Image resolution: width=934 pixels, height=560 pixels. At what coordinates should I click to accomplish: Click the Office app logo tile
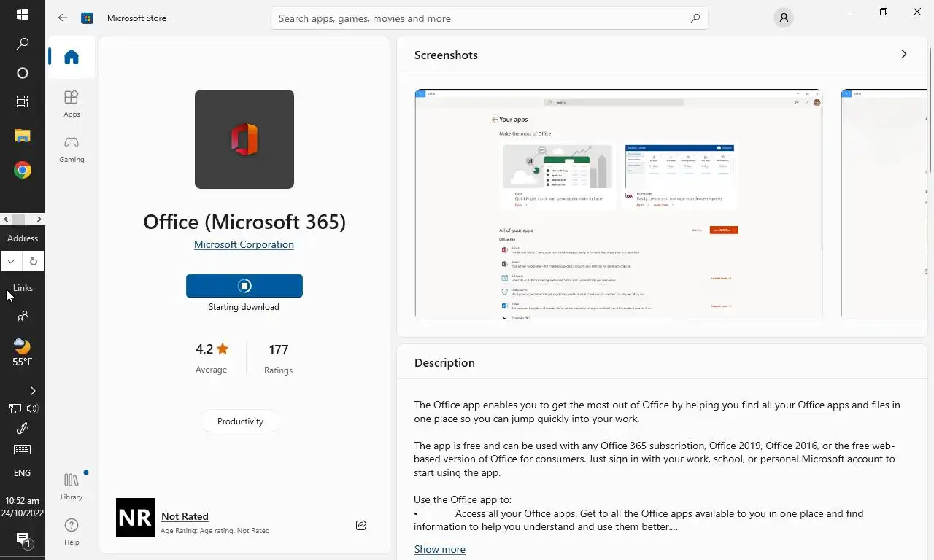pos(244,139)
